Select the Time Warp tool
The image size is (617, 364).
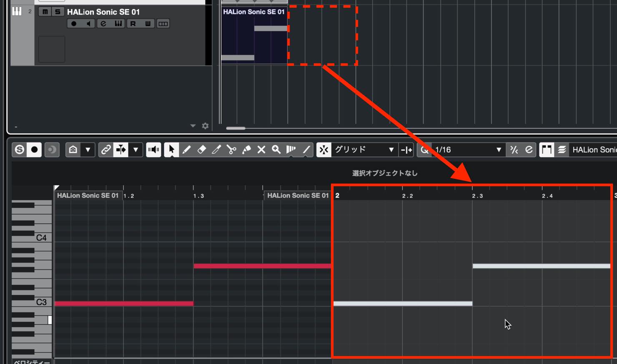[x=291, y=150]
